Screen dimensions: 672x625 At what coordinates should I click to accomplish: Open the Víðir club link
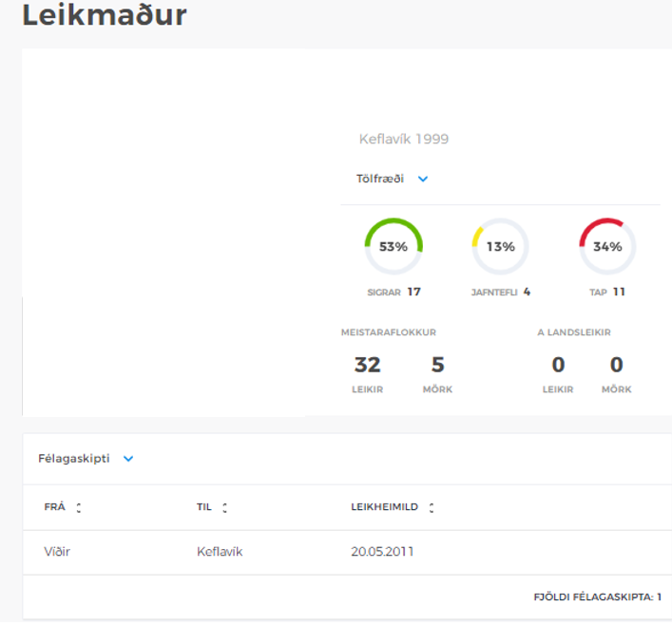click(x=57, y=551)
